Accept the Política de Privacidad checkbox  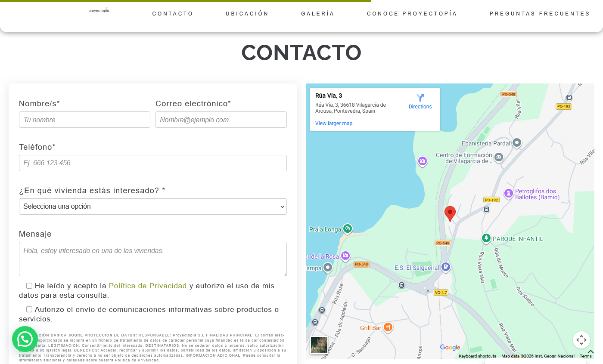pyautogui.click(x=29, y=286)
